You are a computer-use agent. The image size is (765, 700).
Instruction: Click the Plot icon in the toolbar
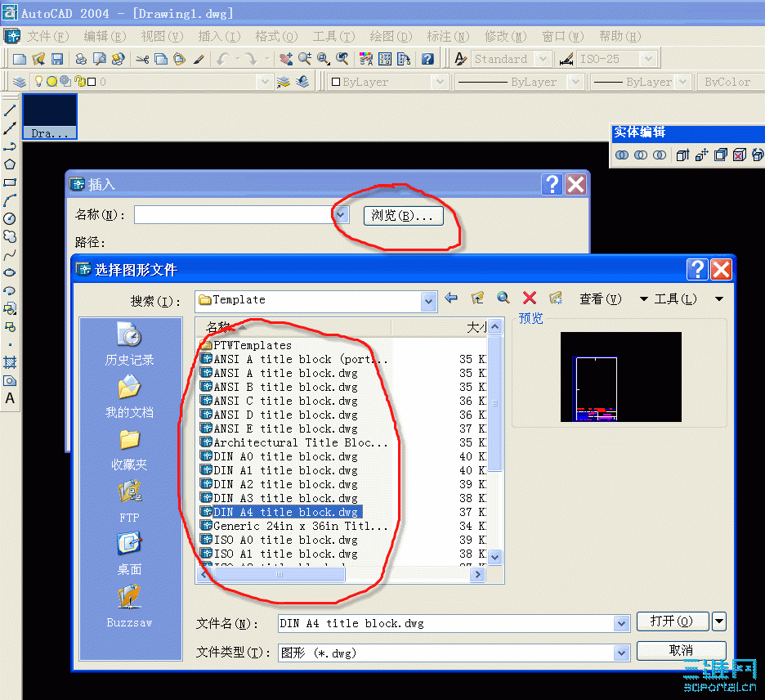(x=80, y=58)
